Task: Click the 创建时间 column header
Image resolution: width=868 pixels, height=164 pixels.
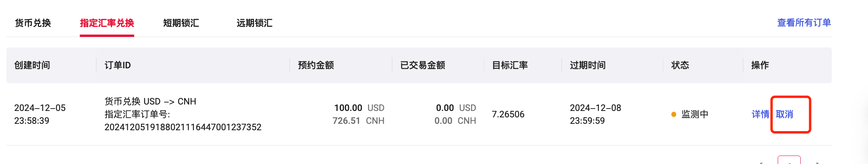Action: pos(32,65)
